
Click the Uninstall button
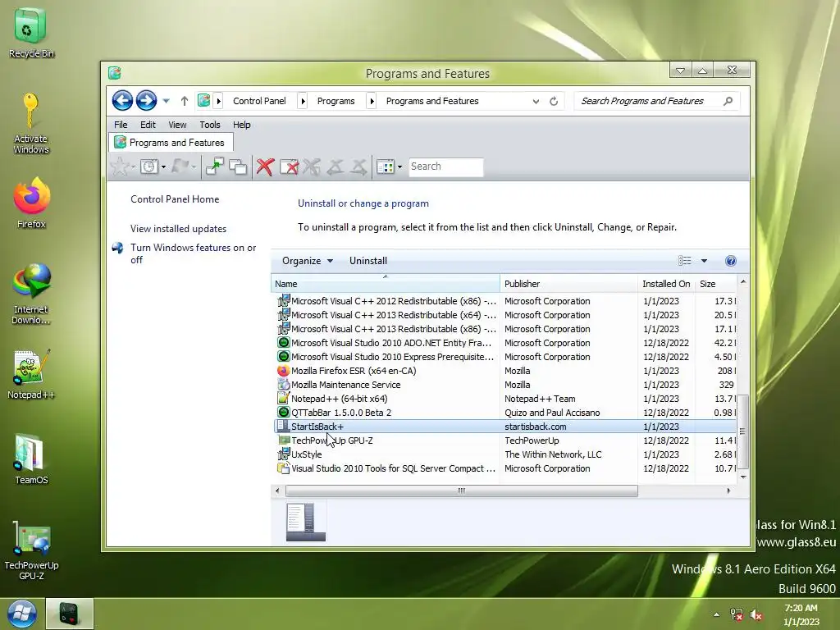[x=368, y=261]
